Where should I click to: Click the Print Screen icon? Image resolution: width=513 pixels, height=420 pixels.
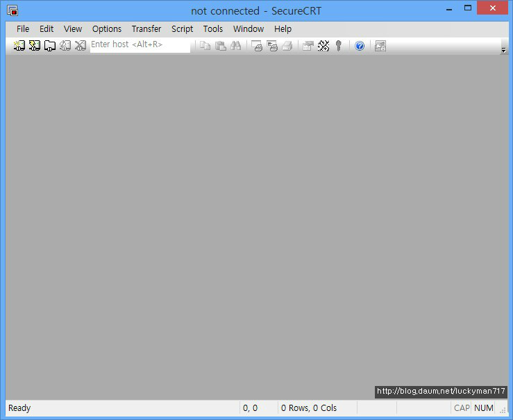tap(257, 46)
